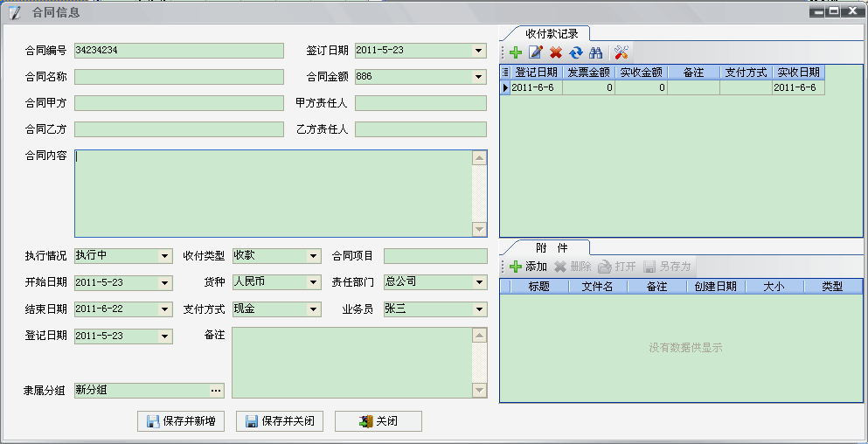Click the 删除 attachment button

[x=573, y=267]
